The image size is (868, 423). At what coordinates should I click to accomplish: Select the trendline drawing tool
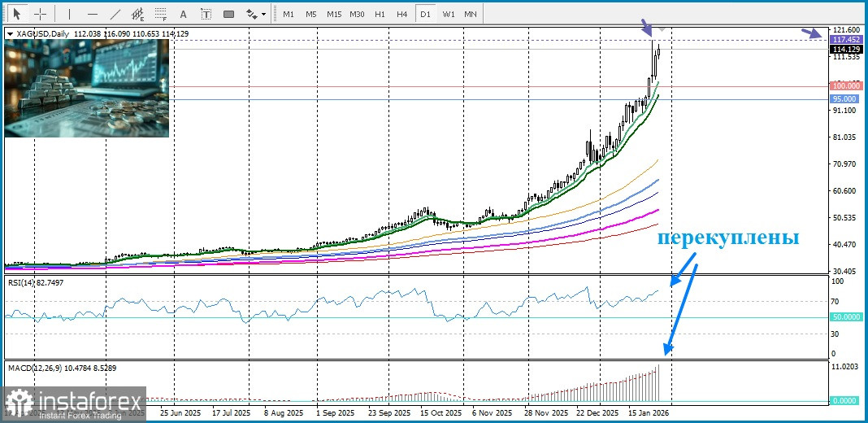[115, 14]
